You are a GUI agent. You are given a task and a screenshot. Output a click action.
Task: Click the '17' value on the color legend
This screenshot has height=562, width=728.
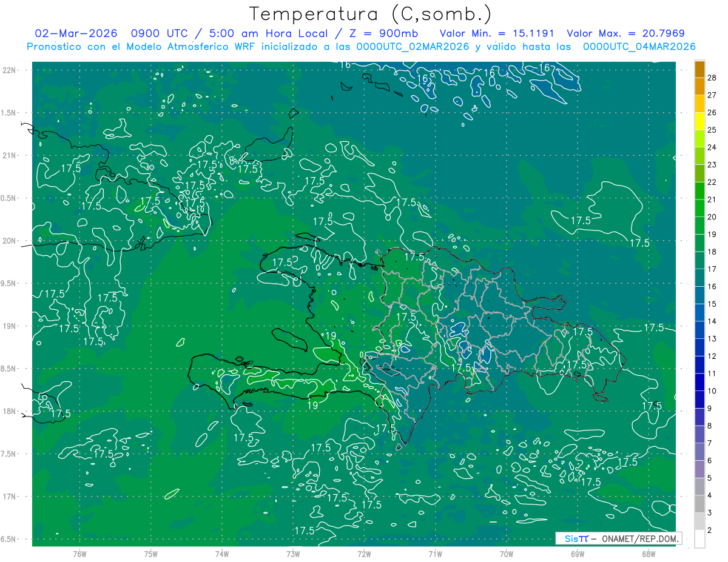(x=712, y=269)
